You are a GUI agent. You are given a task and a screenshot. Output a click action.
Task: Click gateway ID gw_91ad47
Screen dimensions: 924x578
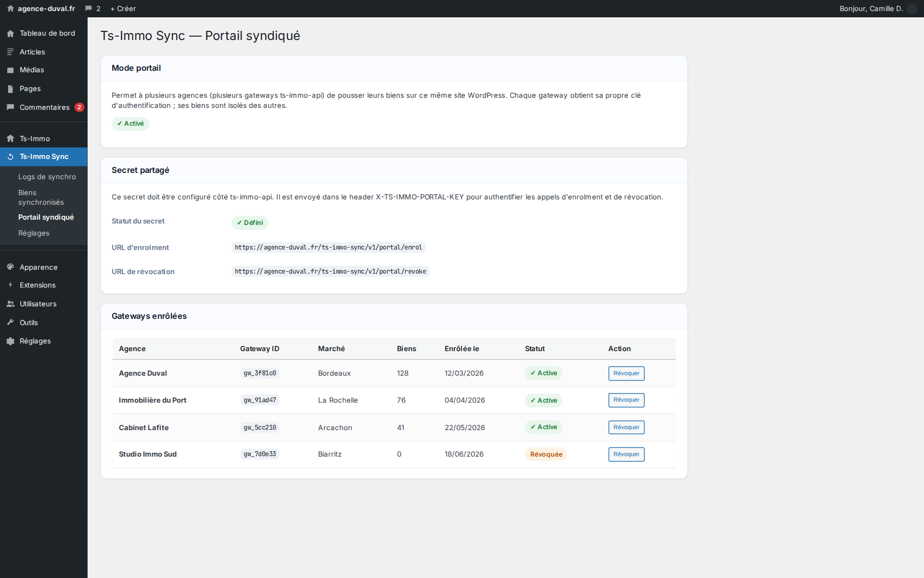click(260, 400)
